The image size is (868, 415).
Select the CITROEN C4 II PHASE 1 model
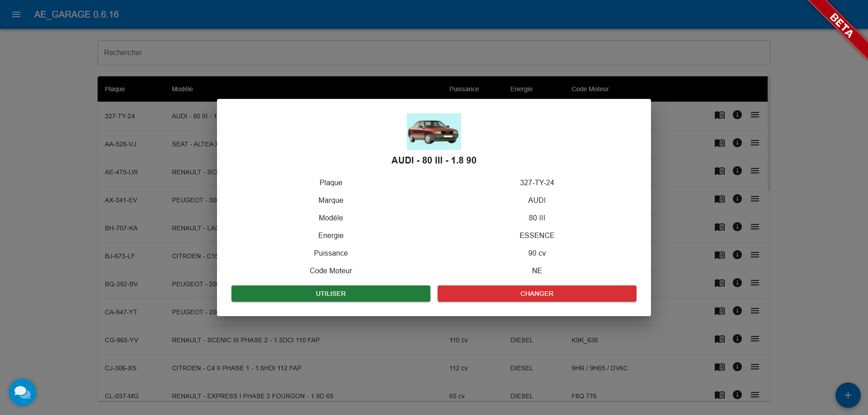[236, 368]
